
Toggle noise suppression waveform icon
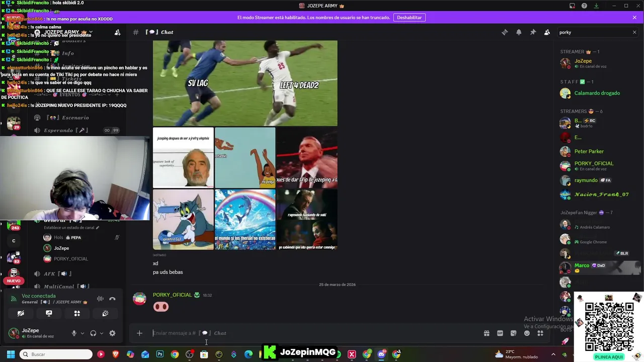click(x=100, y=299)
